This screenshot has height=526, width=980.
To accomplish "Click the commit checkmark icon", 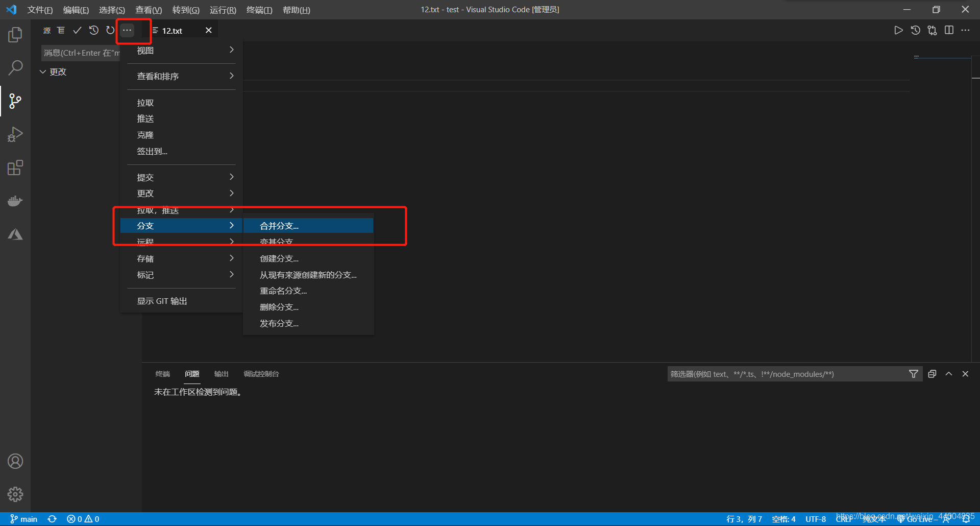I will click(x=77, y=30).
